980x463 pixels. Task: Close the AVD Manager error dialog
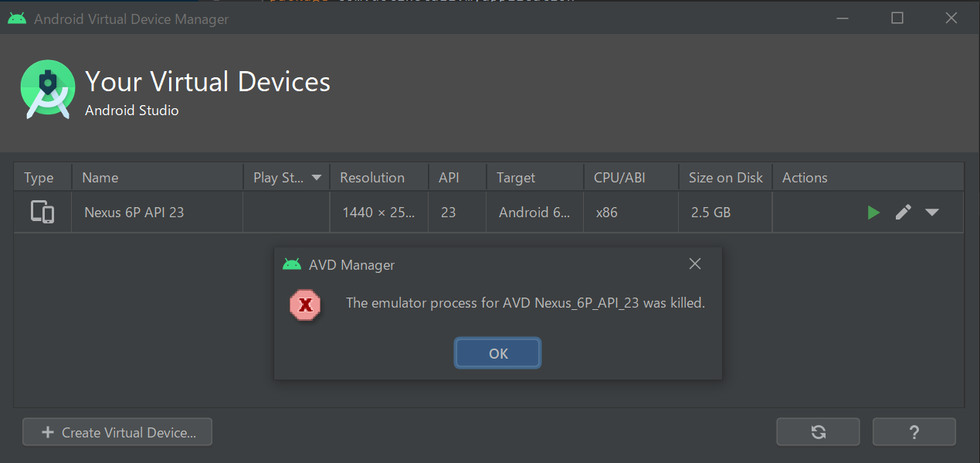694,263
